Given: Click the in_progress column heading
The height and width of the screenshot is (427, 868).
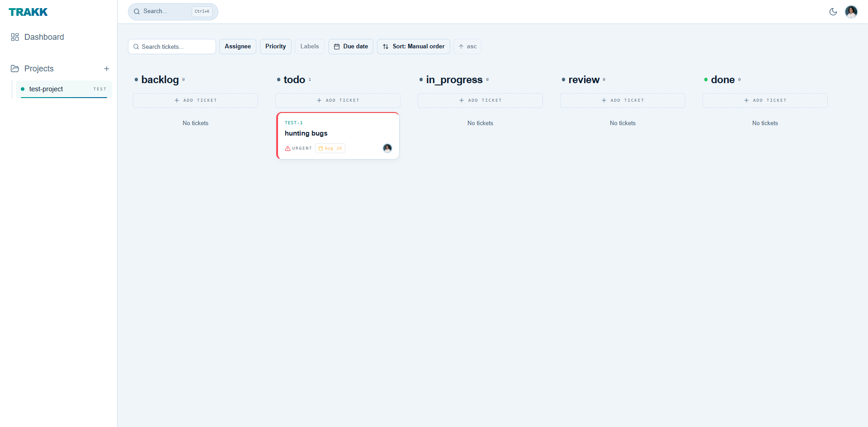Looking at the screenshot, I should [x=454, y=80].
